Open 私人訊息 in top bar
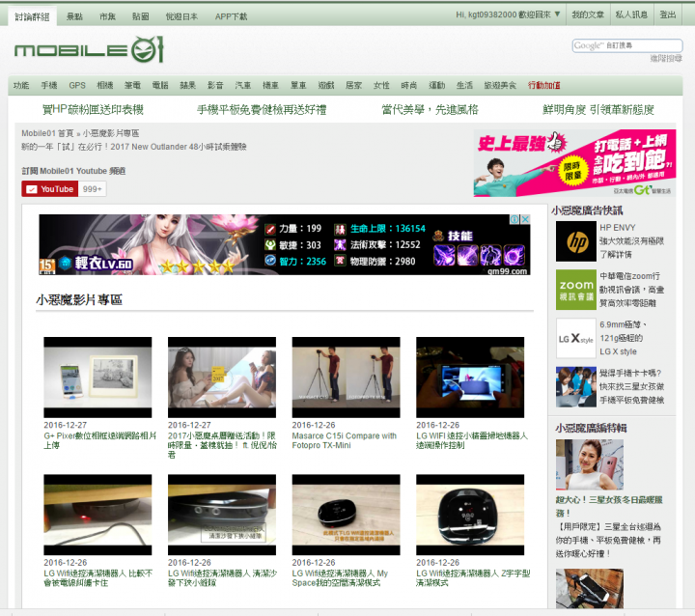Viewport: 695px width, 616px height. pos(631,14)
